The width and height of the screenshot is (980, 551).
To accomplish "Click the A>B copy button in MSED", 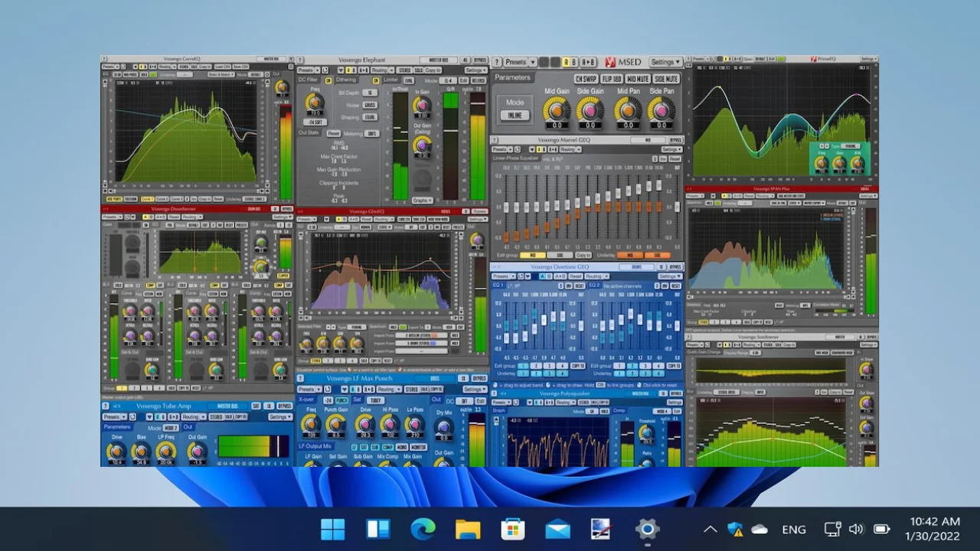I will coord(589,62).
